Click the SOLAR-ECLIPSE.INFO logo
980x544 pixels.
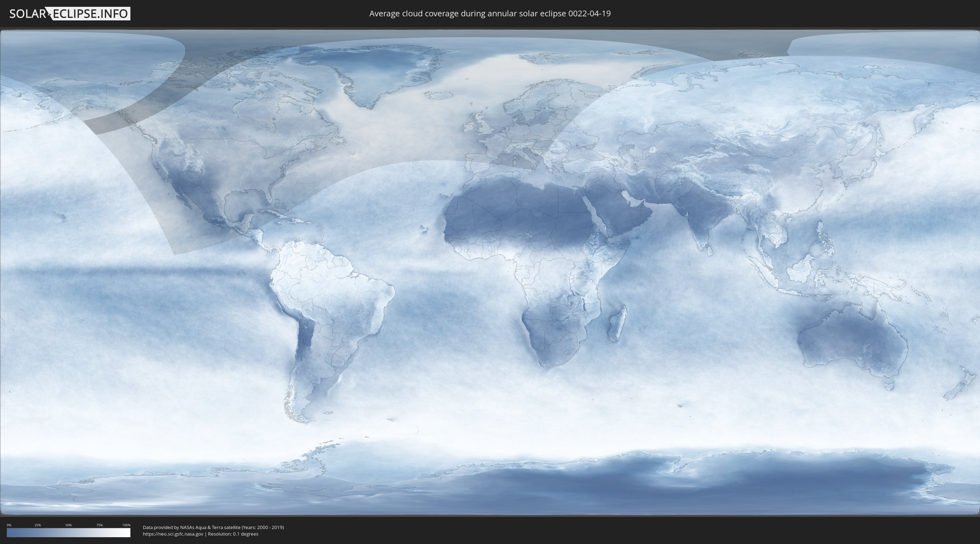coord(70,14)
